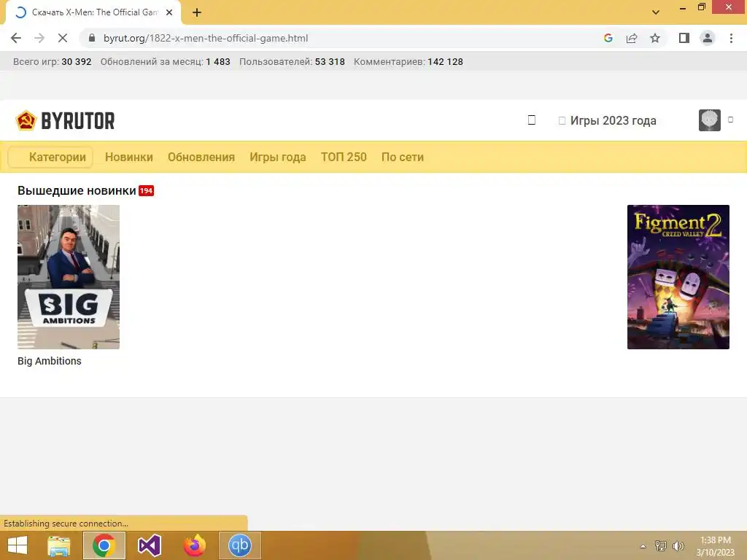Image resolution: width=747 pixels, height=560 pixels.
Task: Open ТОП 250 list
Action: click(344, 157)
